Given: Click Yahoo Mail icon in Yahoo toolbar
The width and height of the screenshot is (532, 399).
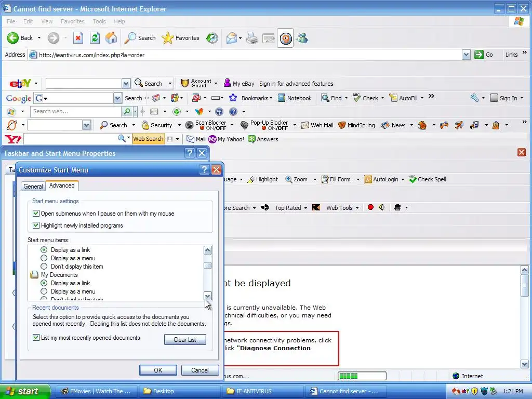Looking at the screenshot, I should click(x=190, y=139).
